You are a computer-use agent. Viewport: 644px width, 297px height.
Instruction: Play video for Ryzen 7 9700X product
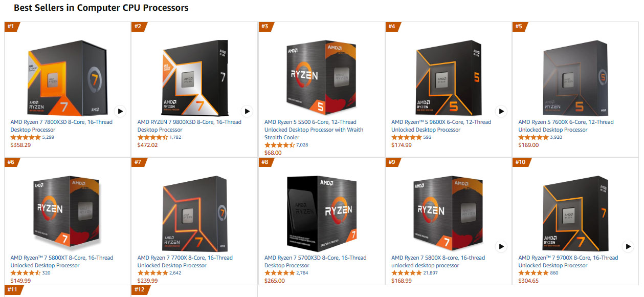tap(628, 246)
